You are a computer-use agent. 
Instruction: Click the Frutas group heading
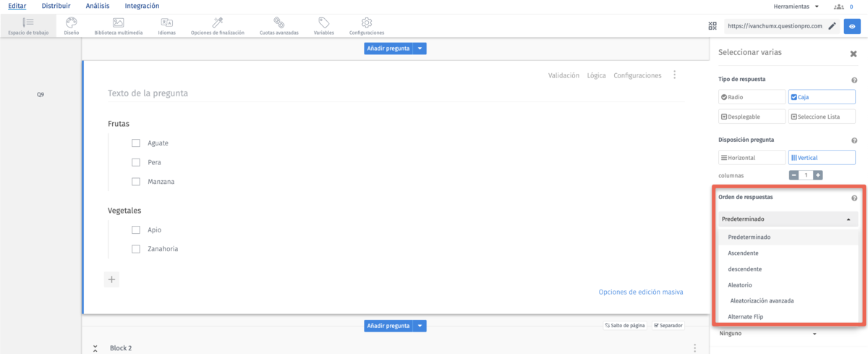pyautogui.click(x=119, y=124)
